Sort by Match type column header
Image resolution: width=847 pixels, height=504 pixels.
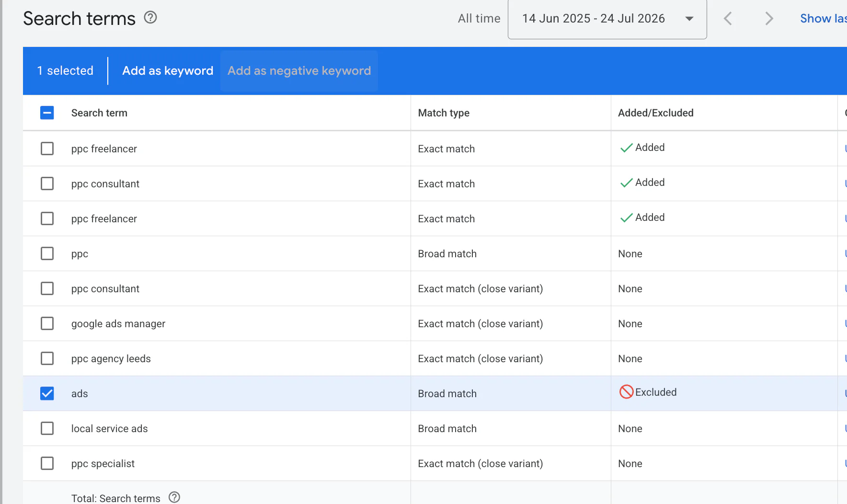tap(444, 113)
